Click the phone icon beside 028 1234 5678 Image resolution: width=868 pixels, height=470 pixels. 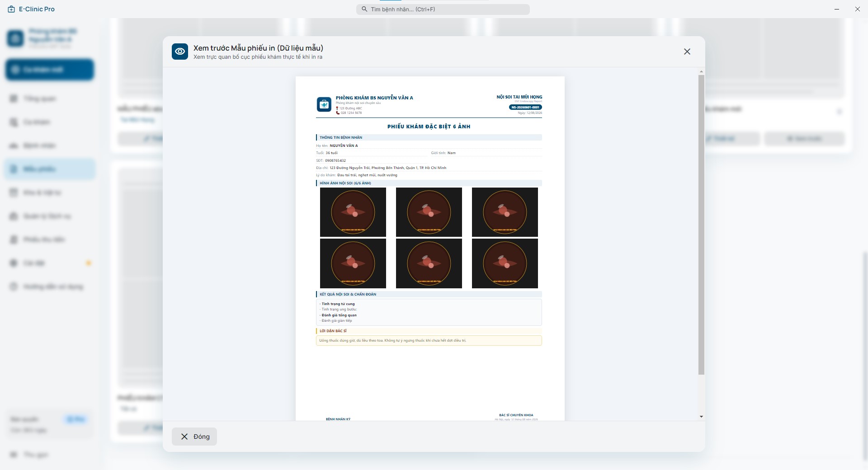[338, 113]
